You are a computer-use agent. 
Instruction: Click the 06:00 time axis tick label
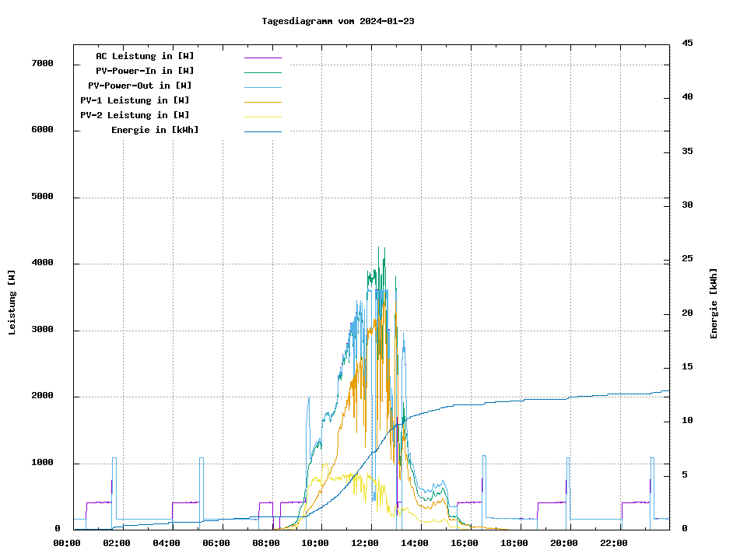tap(216, 543)
